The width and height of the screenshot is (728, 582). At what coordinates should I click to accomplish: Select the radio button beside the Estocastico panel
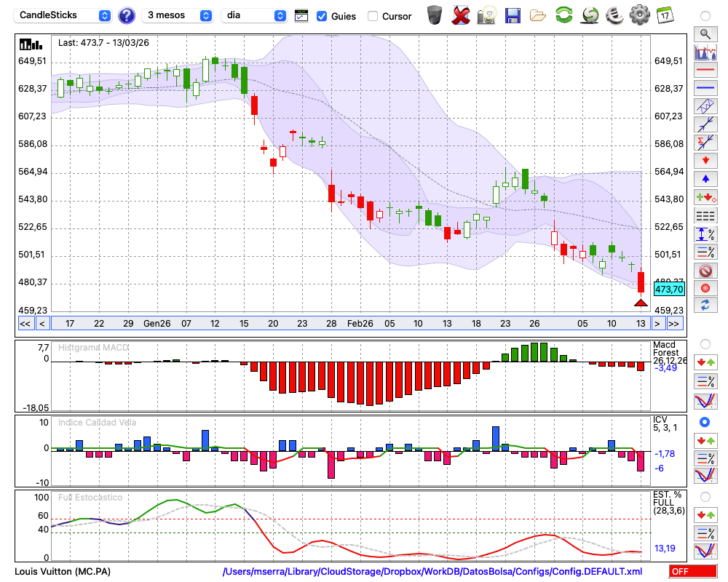pyautogui.click(x=705, y=497)
